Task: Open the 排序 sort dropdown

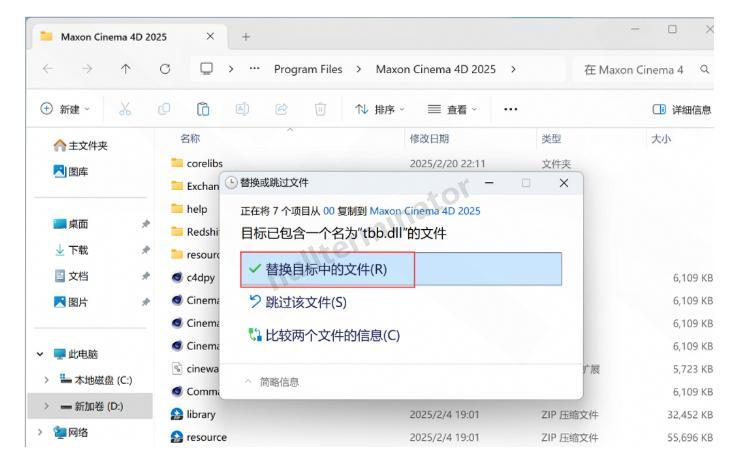Action: pos(379,109)
